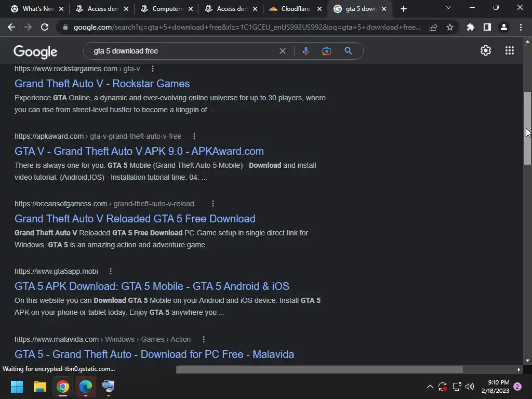532x399 pixels.
Task: Share this page via the share icon
Action: tap(433, 27)
